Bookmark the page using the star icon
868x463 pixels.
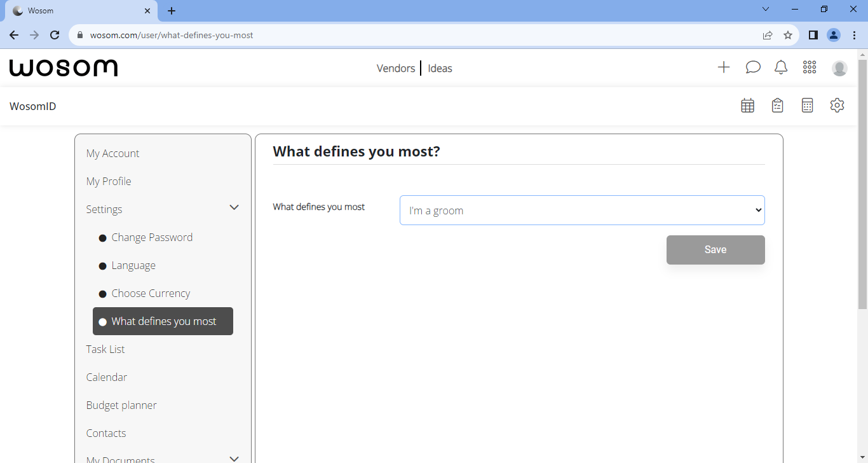(x=788, y=35)
